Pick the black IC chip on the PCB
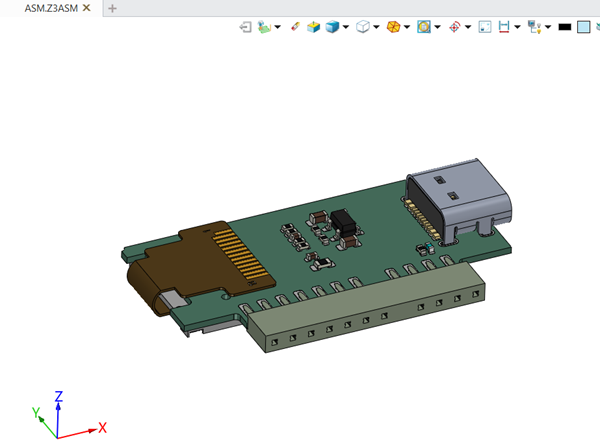 tap(344, 222)
